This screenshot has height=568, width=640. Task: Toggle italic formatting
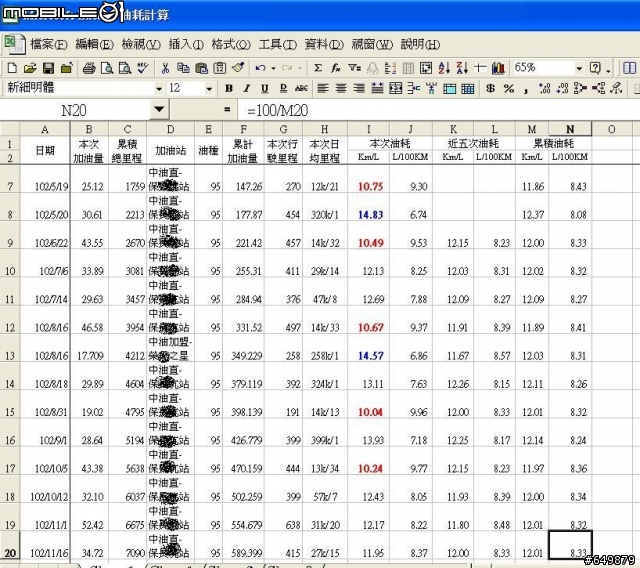click(x=248, y=88)
